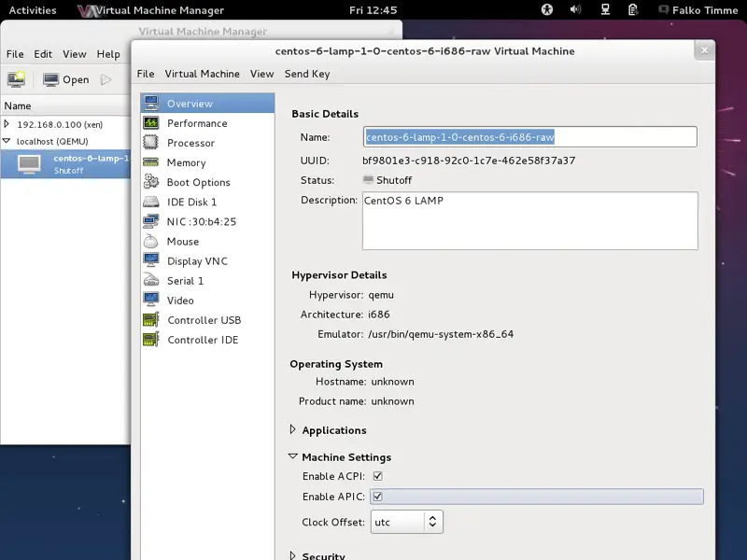Select Processor in the hardware list
747x560 pixels.
click(x=207, y=143)
